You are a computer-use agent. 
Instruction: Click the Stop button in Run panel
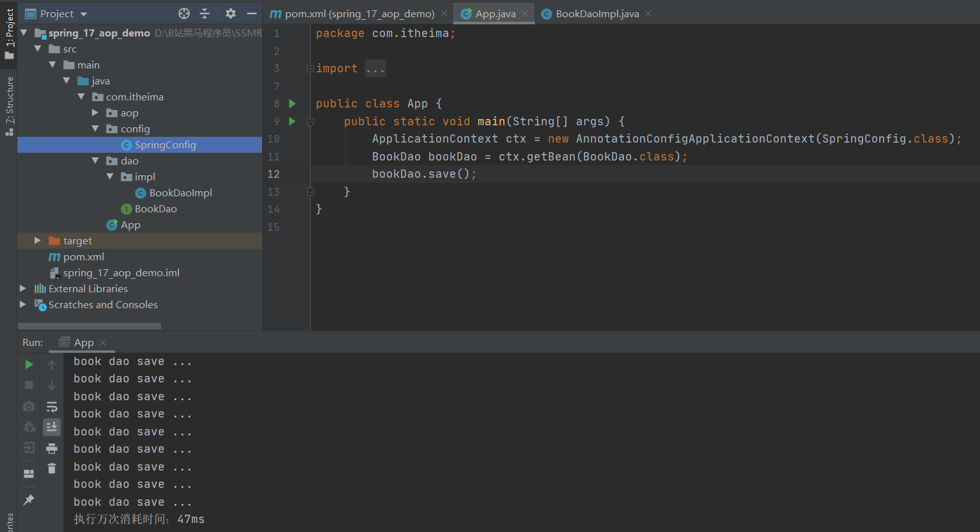coord(29,385)
